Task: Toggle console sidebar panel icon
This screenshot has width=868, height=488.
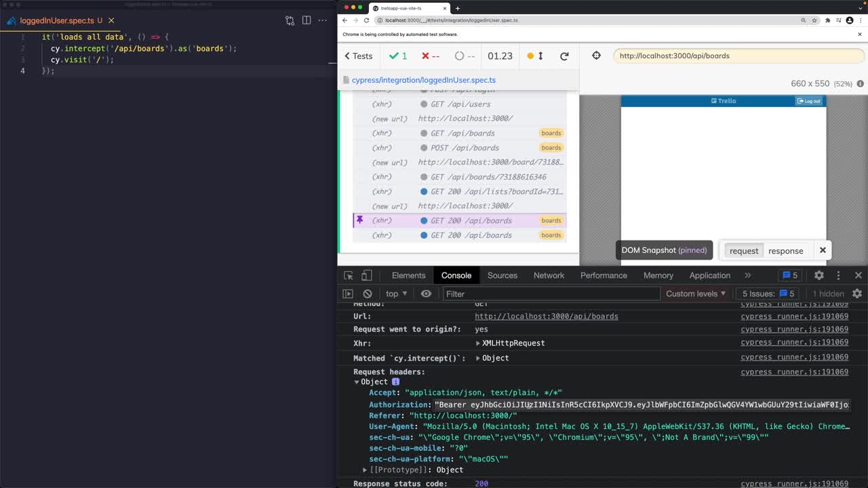Action: [348, 293]
